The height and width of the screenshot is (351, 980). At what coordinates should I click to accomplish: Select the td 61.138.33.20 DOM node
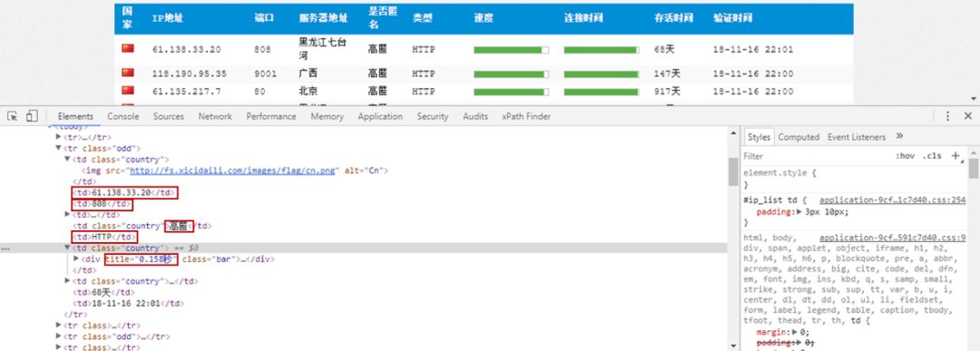125,192
